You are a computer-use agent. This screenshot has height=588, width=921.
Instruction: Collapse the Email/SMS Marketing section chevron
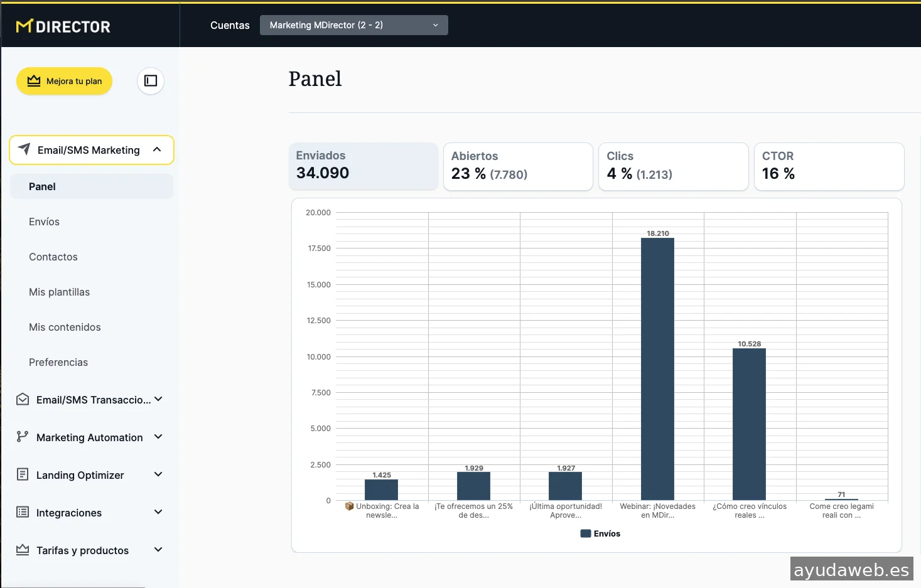pos(157,149)
